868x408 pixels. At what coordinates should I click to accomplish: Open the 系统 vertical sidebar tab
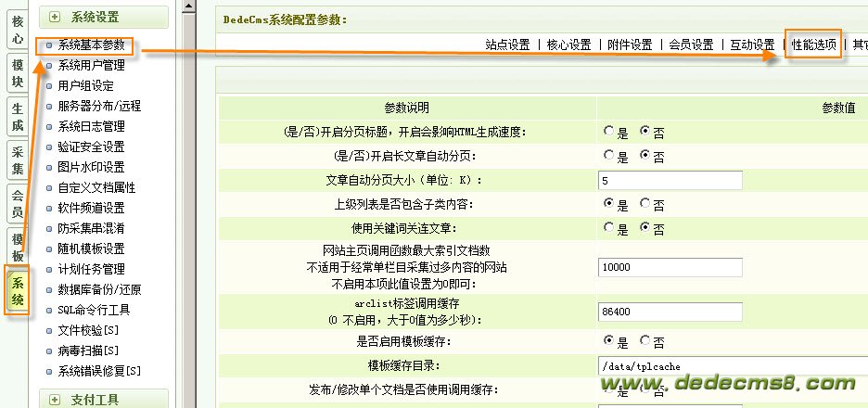pyautogui.click(x=18, y=290)
